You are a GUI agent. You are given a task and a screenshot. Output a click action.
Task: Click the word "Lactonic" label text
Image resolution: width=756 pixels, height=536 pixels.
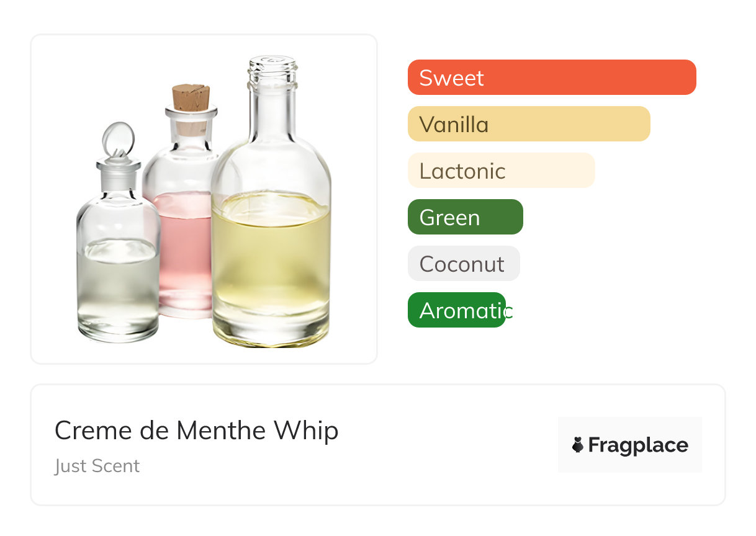pyautogui.click(x=462, y=171)
